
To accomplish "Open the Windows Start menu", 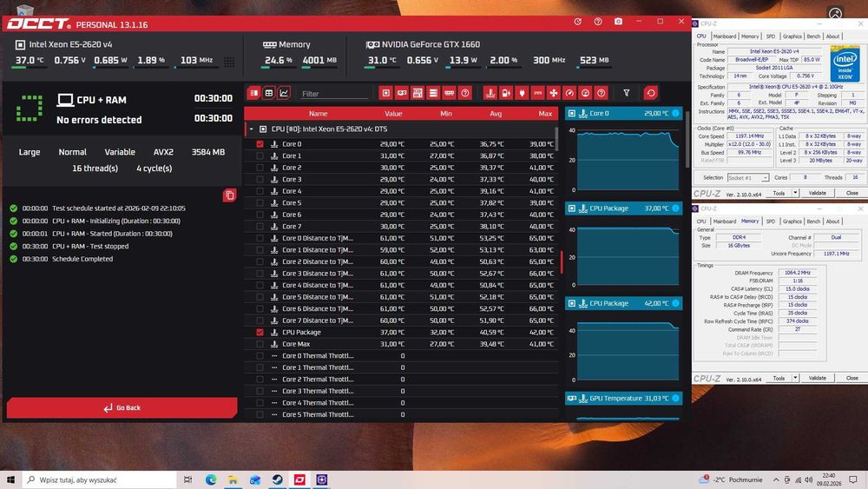I will point(10,479).
